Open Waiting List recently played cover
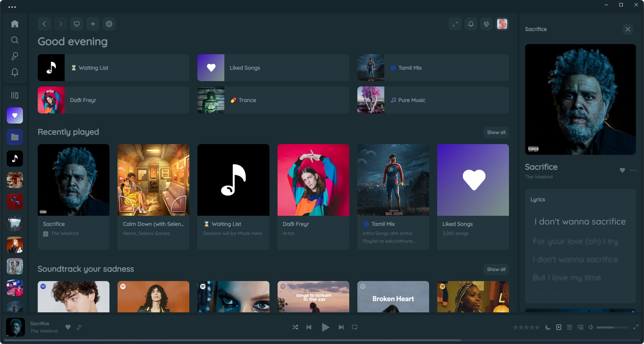 (233, 180)
